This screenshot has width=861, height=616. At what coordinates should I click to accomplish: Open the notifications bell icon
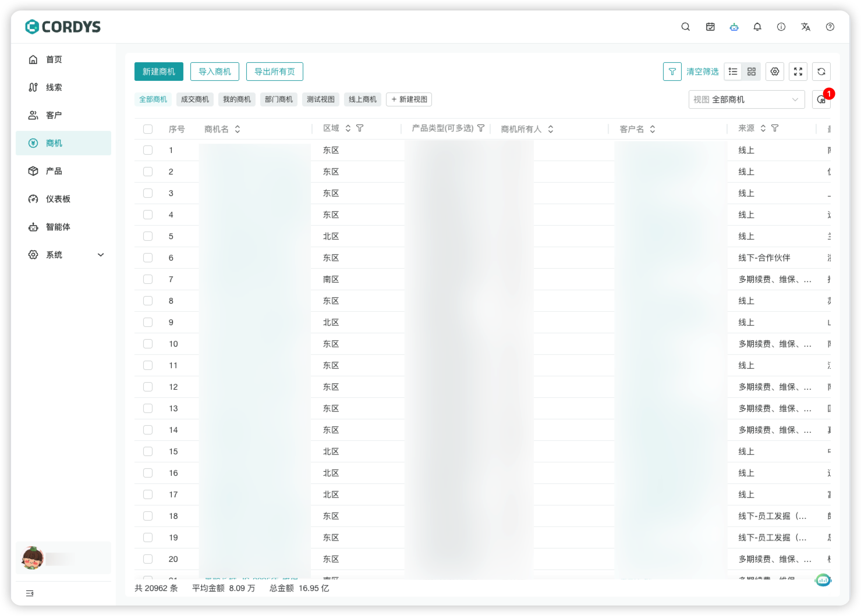757,27
